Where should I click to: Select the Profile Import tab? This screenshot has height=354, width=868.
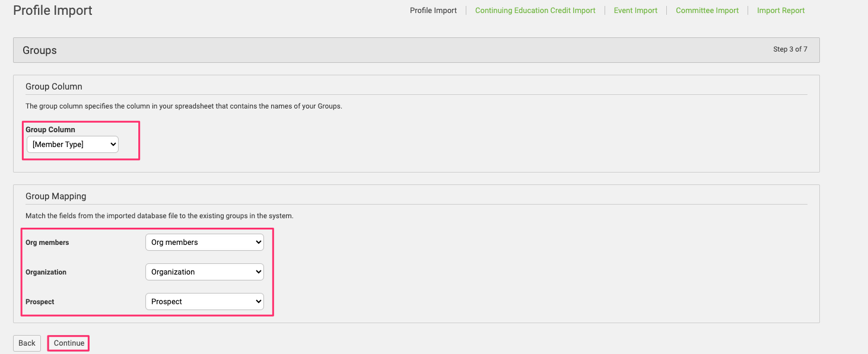[x=433, y=10]
